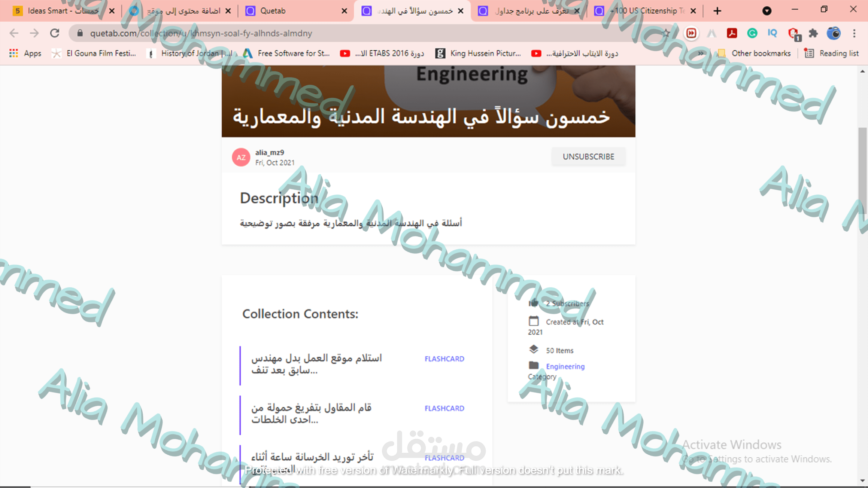Screen dimensions: 868x488
Task: Expand hidden bookmarks with the chevron
Action: [700, 54]
